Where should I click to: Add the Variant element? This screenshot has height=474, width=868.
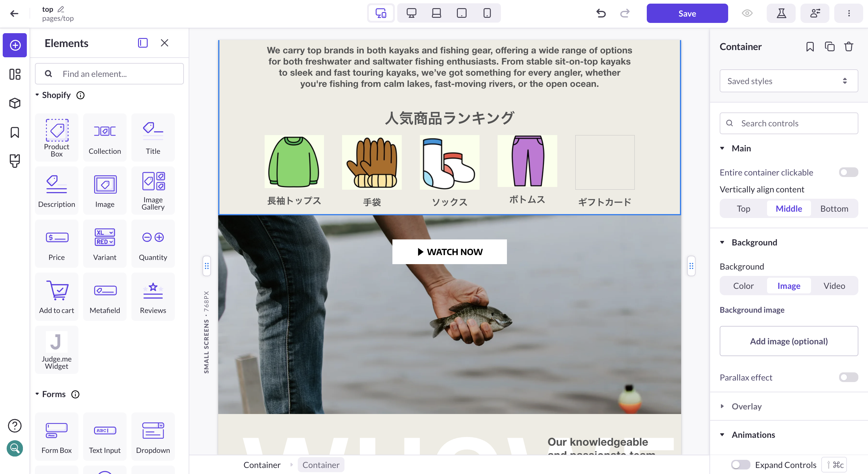click(105, 244)
